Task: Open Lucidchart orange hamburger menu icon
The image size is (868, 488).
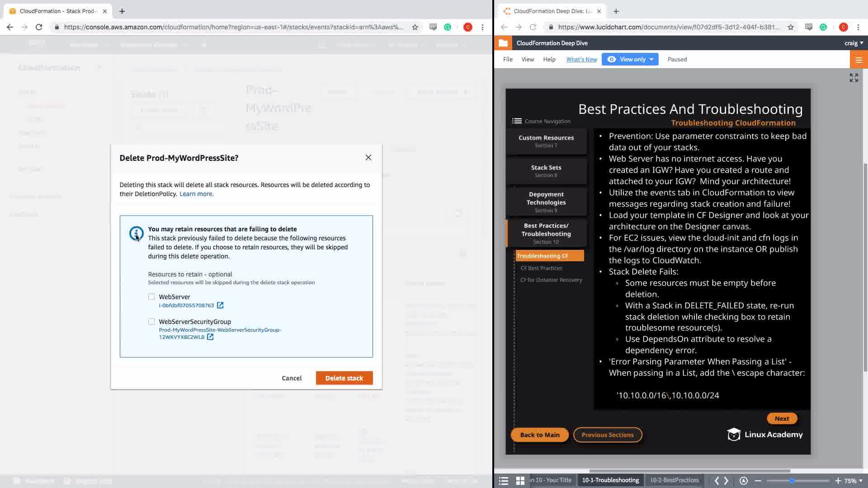Action: 859,60
